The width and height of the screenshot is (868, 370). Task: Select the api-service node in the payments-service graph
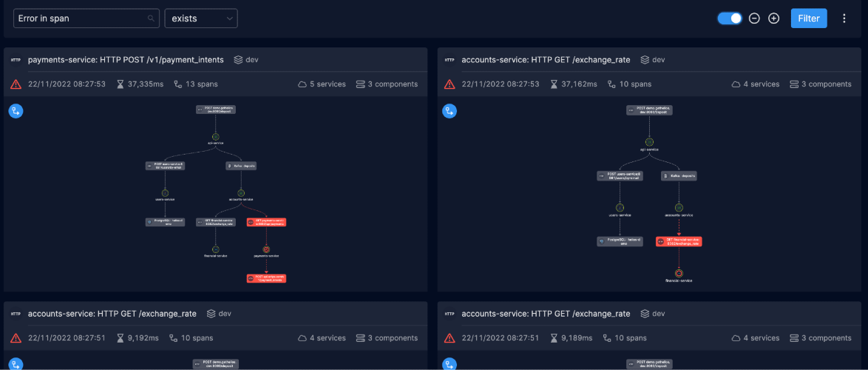[216, 137]
